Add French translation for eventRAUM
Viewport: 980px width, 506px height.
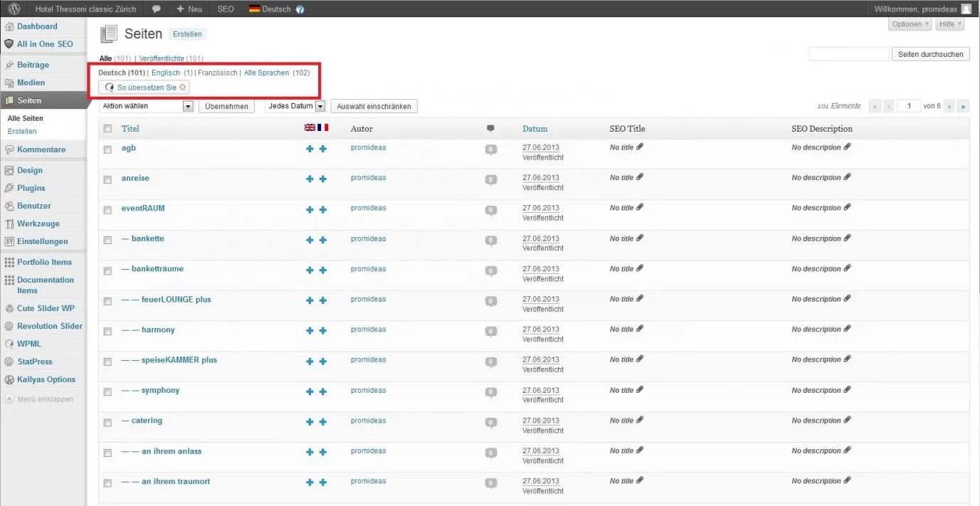pos(323,210)
